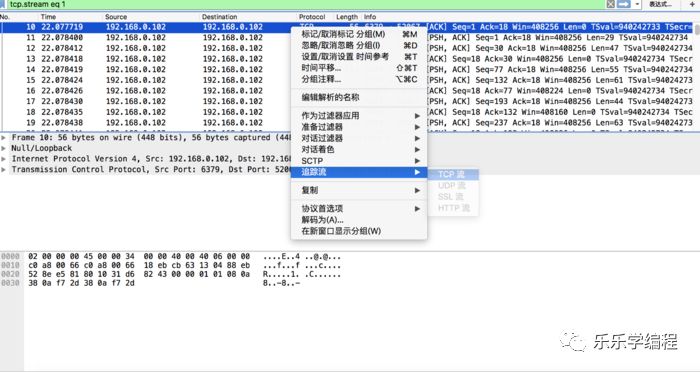Click hex offset 0010 row bytes

(139, 265)
